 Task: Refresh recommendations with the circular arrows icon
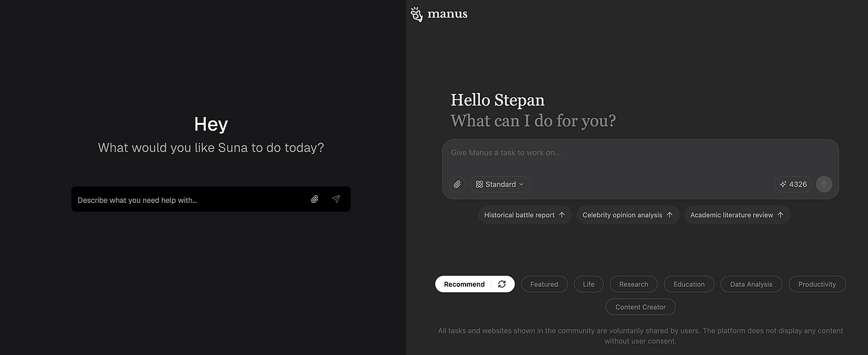pos(502,284)
